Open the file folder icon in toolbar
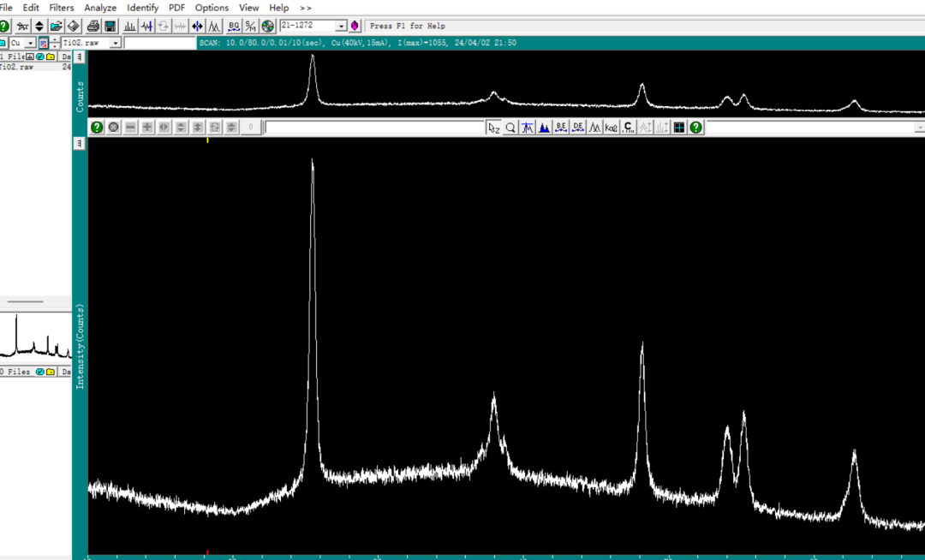Image resolution: width=925 pixels, height=560 pixels. pyautogui.click(x=56, y=27)
